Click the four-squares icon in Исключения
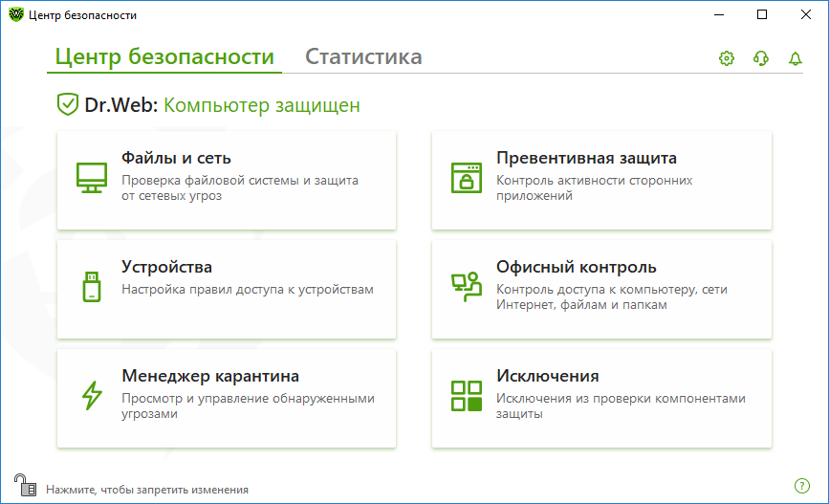829x504 pixels. [467, 396]
